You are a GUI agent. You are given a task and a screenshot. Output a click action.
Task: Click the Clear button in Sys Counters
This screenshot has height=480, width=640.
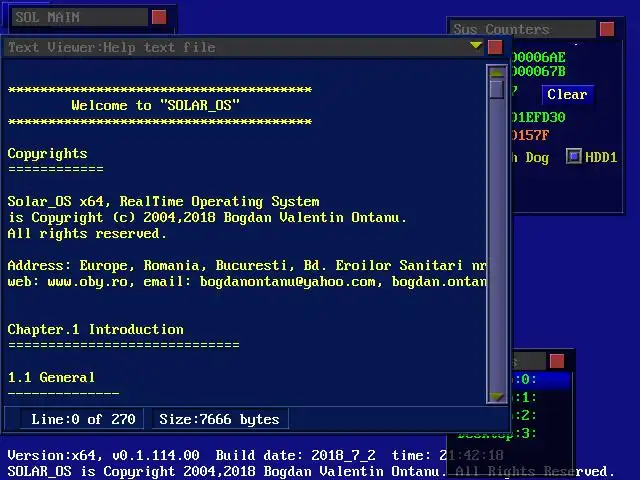pos(567,94)
